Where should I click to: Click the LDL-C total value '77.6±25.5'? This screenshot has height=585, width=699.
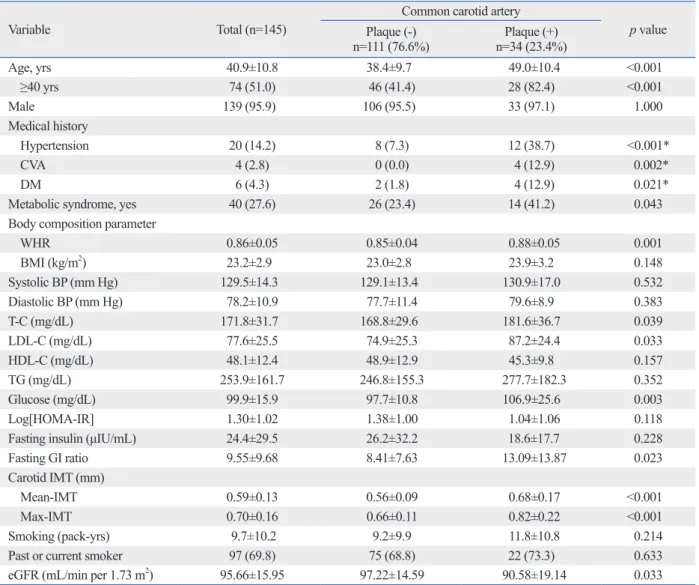(x=252, y=341)
